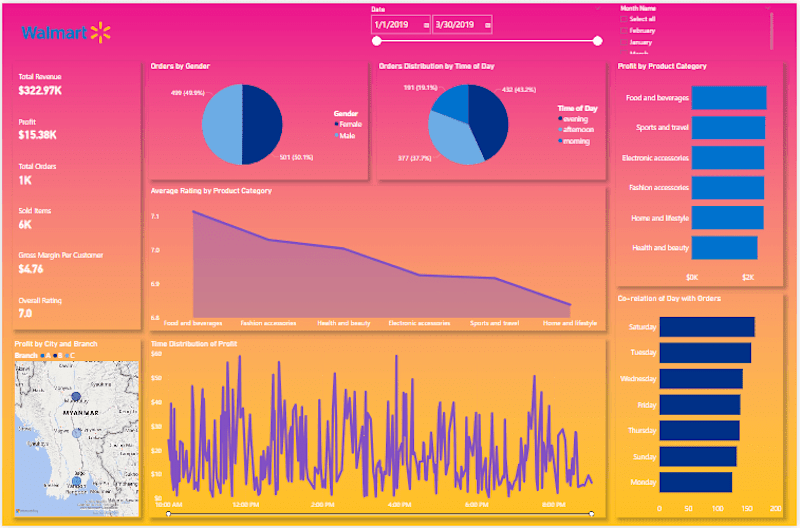The height and width of the screenshot is (528, 800).
Task: Select the morning slice in Time of Day pie
Action: [452, 102]
